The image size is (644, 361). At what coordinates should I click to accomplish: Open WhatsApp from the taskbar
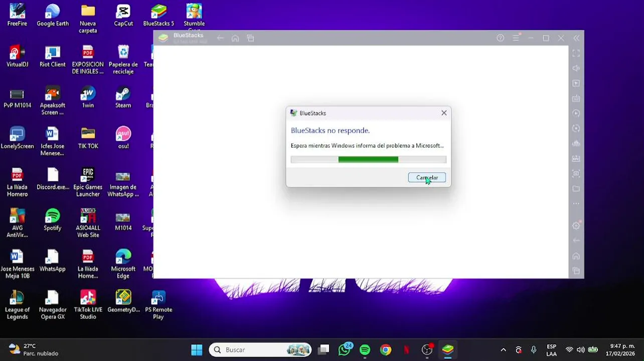[x=345, y=349]
